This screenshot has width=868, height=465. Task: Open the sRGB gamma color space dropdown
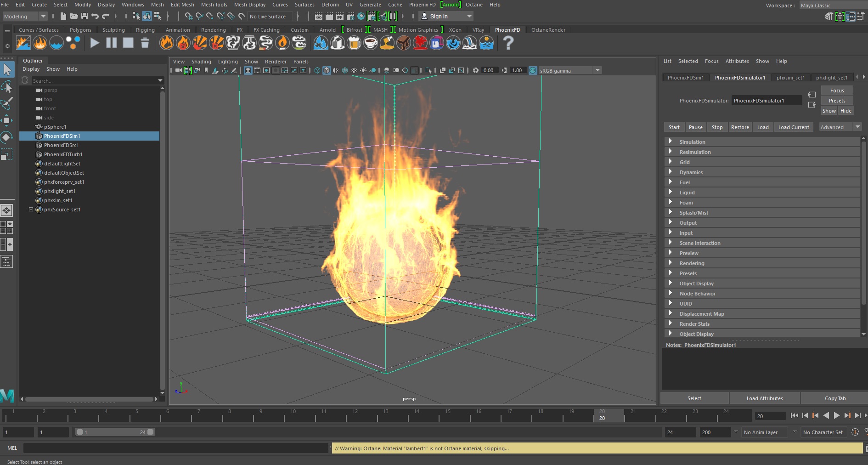pyautogui.click(x=570, y=70)
